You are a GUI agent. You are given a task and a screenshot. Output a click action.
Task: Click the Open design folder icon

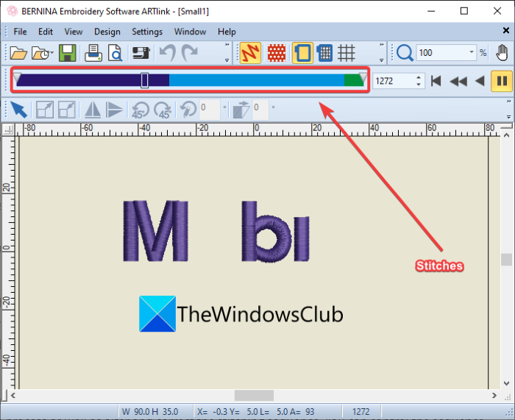18,53
